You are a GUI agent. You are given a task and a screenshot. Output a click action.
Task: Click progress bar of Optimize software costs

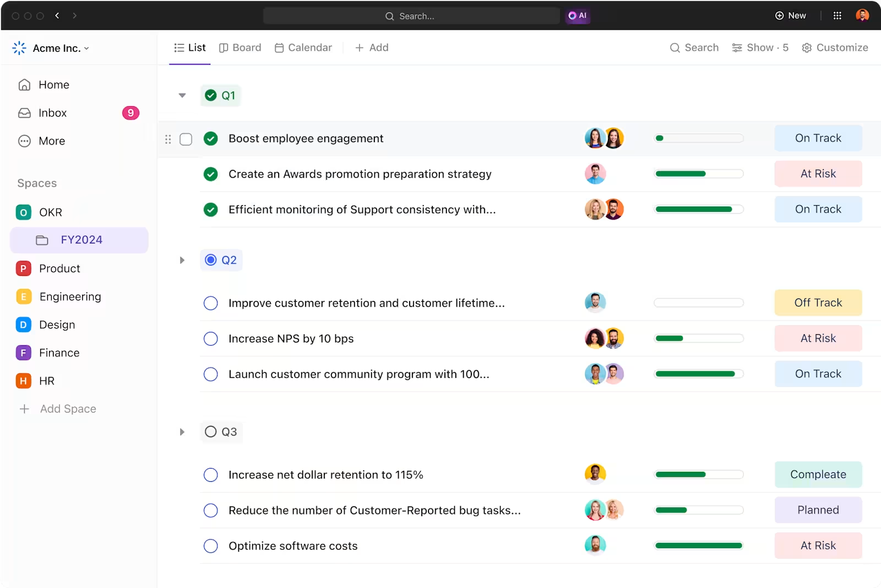pos(699,546)
